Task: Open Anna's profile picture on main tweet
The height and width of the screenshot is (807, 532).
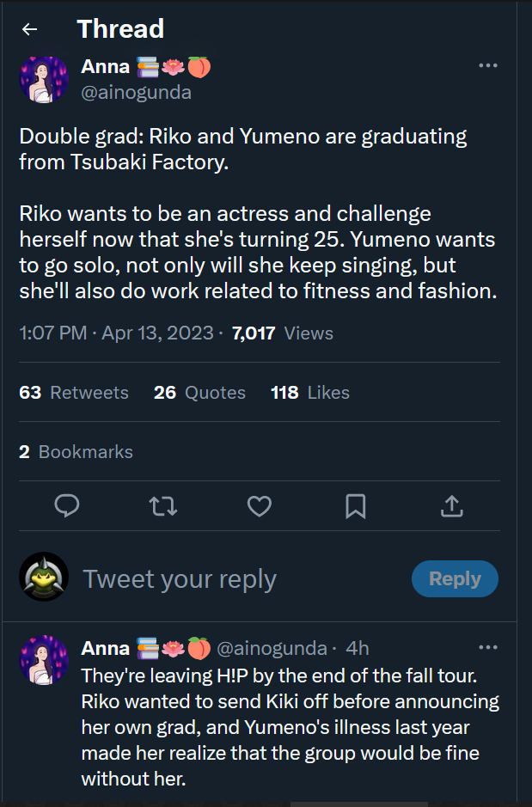Action: 44,80
